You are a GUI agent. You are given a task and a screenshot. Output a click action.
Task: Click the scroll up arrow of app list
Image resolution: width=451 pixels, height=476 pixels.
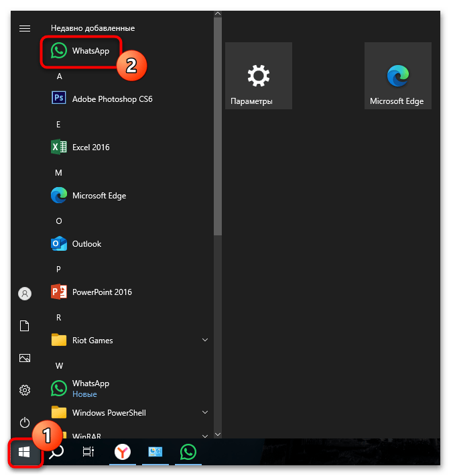point(218,14)
